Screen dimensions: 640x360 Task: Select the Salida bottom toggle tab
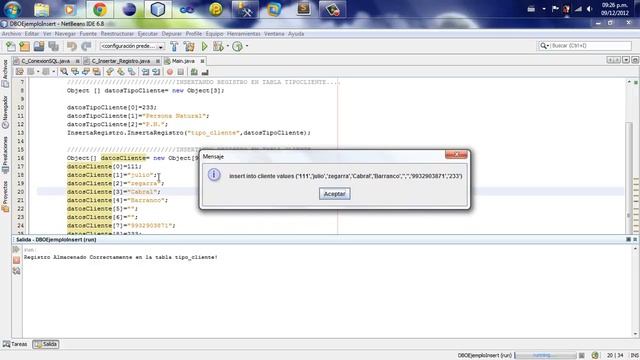[46, 344]
